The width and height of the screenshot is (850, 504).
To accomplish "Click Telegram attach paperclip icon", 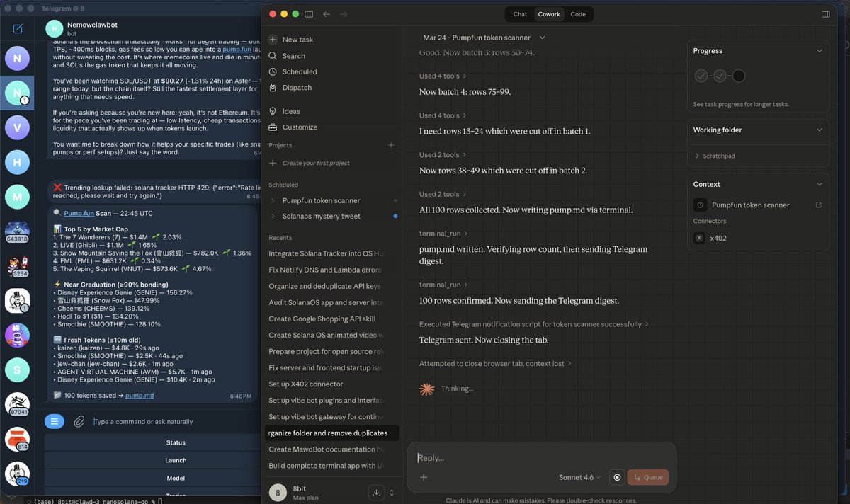I will tap(79, 421).
